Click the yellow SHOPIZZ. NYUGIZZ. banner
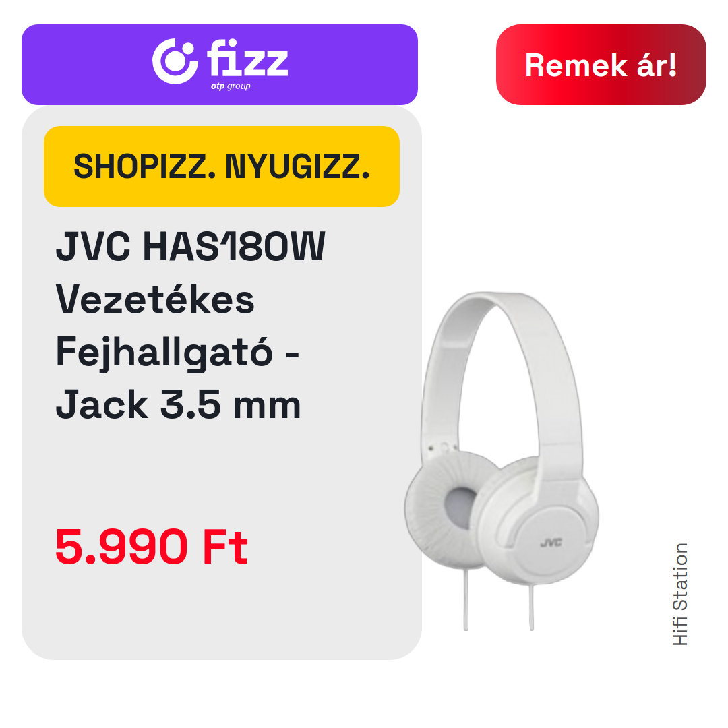728x728 pixels. point(222,166)
